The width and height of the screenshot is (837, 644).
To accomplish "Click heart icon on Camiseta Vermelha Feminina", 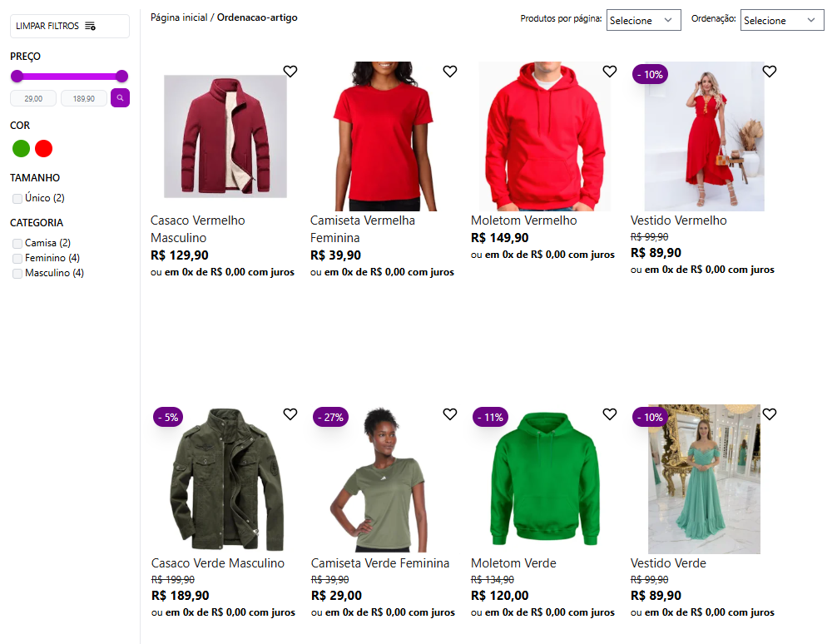I will click(x=450, y=72).
